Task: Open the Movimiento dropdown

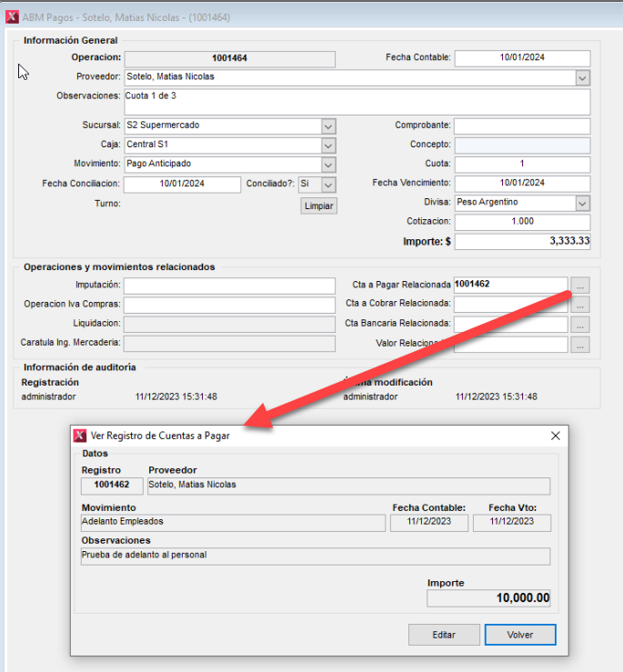Action: (328, 165)
